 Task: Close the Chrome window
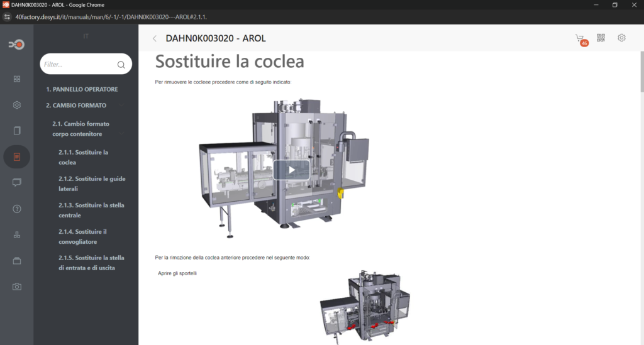[634, 5]
